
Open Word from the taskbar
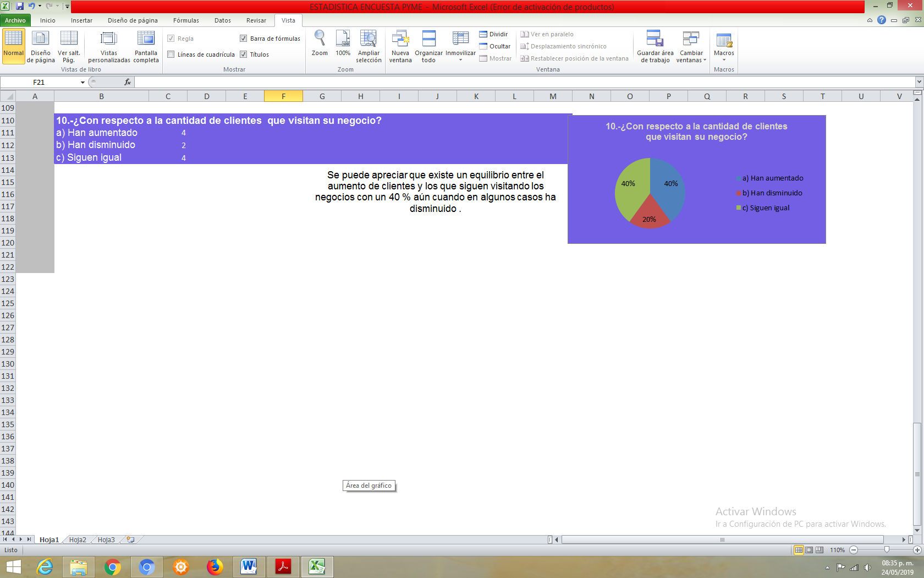coord(249,566)
